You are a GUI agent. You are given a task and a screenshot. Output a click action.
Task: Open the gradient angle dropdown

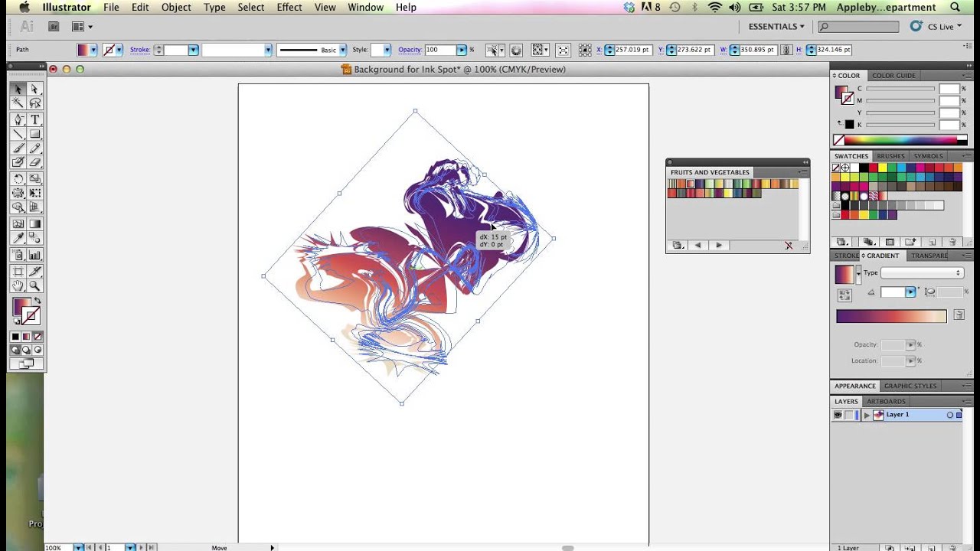pos(910,292)
